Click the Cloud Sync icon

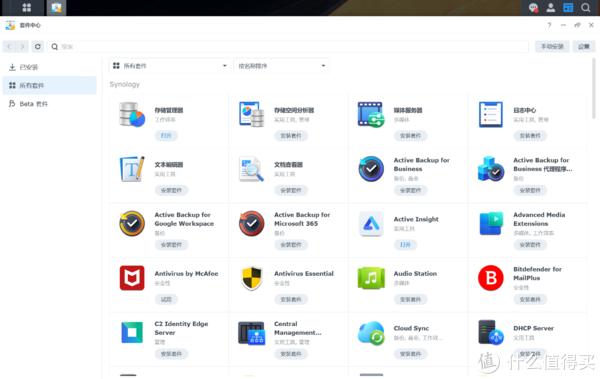pyautogui.click(x=371, y=332)
